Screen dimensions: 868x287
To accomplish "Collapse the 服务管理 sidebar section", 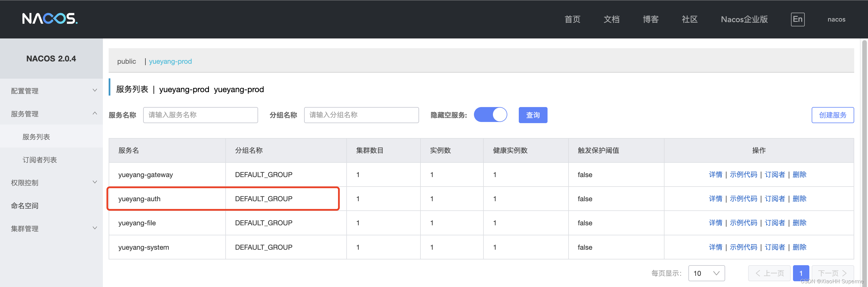I will click(x=51, y=114).
